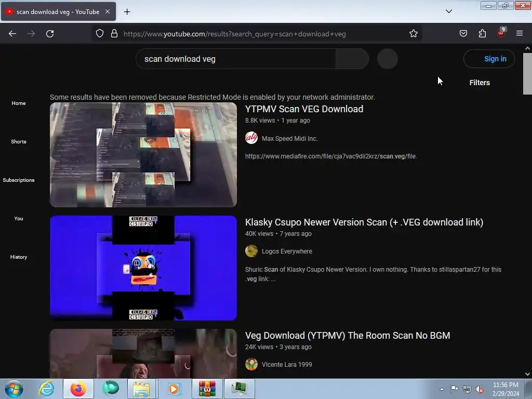This screenshot has width=532, height=399.
Task: Open VIcente Lara 1999 channel name
Action: [287, 365]
